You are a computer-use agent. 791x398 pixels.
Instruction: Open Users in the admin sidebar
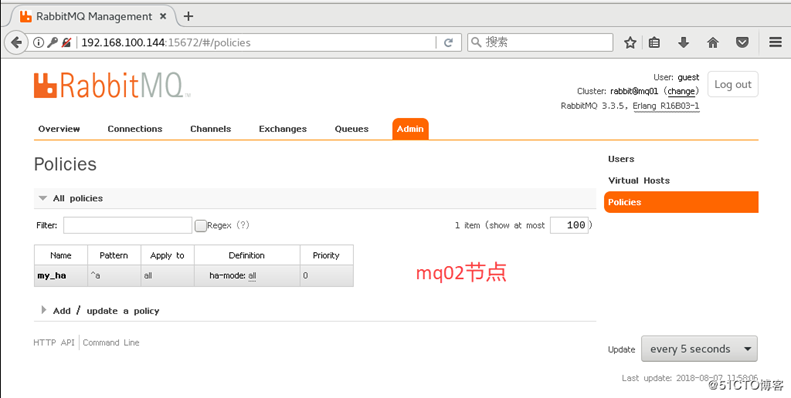click(621, 159)
